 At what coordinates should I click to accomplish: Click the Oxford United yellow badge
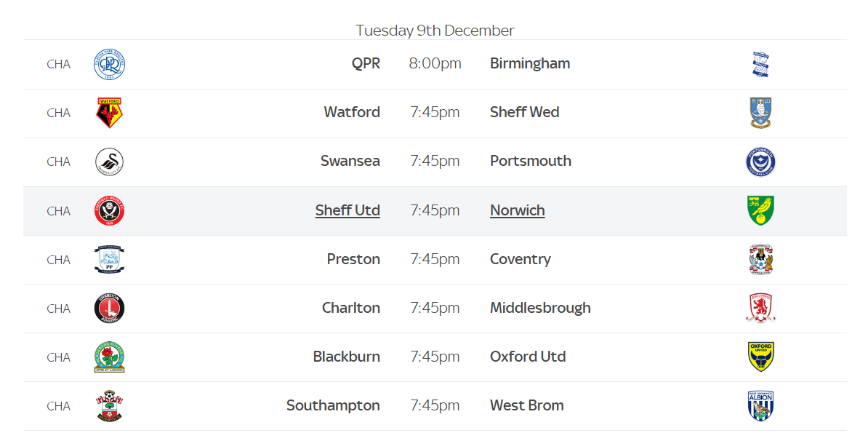click(x=760, y=357)
